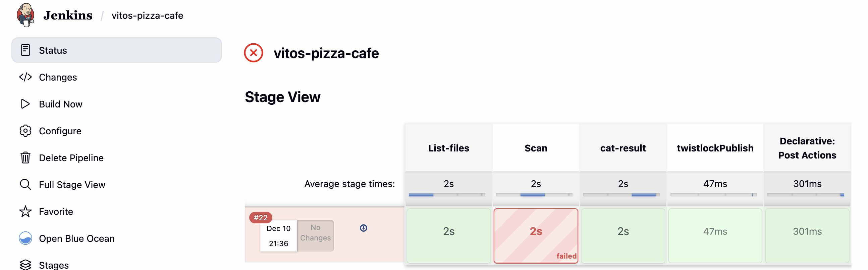Click the red failed build status icon

(x=254, y=53)
